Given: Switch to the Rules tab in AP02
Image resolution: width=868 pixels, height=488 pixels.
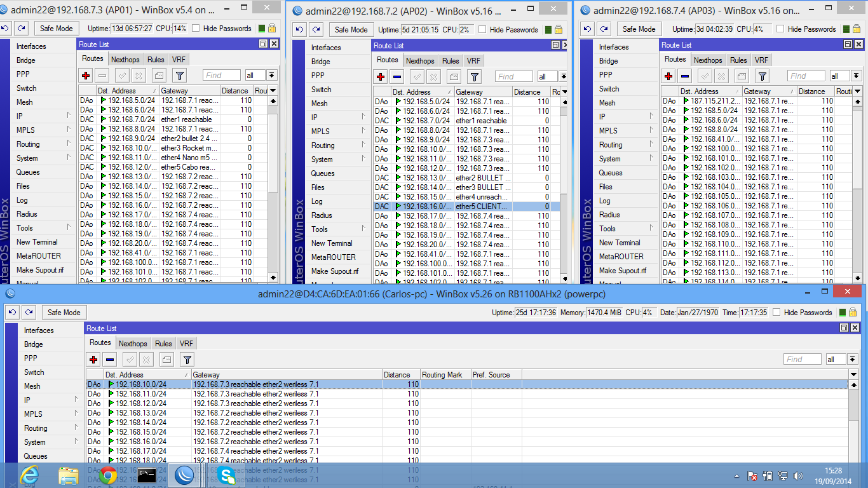Looking at the screenshot, I should tap(451, 61).
